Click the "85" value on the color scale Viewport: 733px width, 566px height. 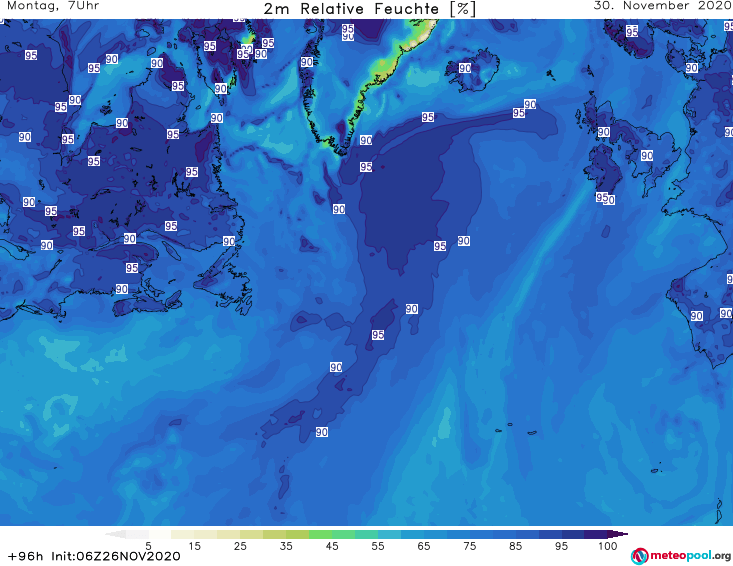pos(515,546)
